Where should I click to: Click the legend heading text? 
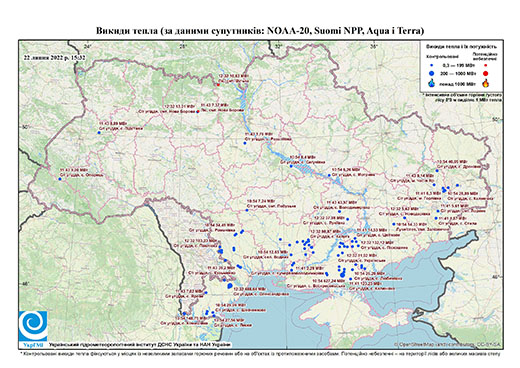461,47
